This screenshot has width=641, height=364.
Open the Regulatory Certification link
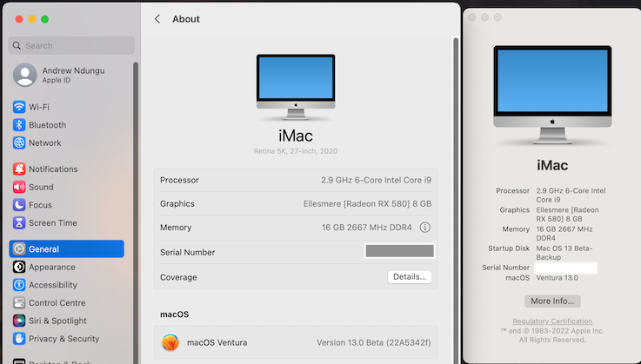[x=552, y=321]
